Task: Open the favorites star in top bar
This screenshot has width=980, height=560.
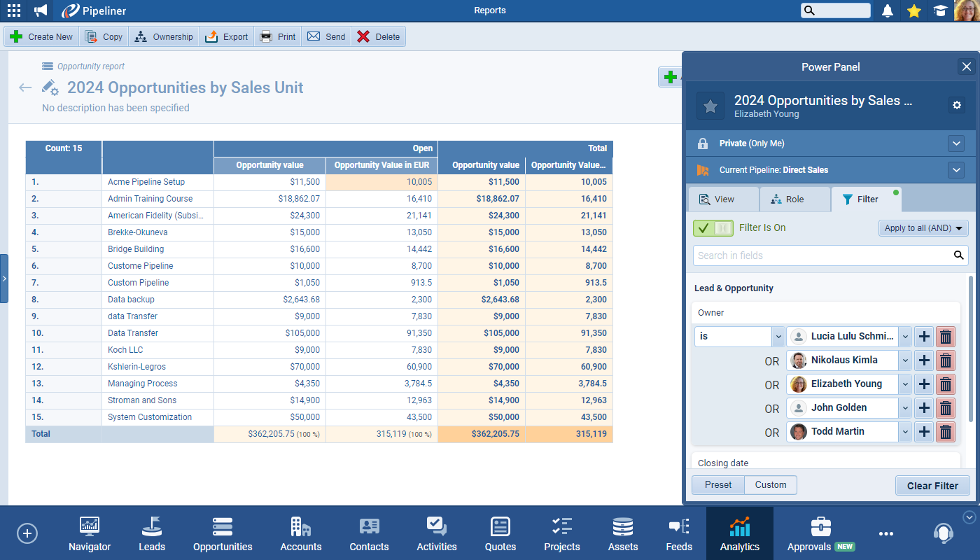Action: [x=913, y=10]
